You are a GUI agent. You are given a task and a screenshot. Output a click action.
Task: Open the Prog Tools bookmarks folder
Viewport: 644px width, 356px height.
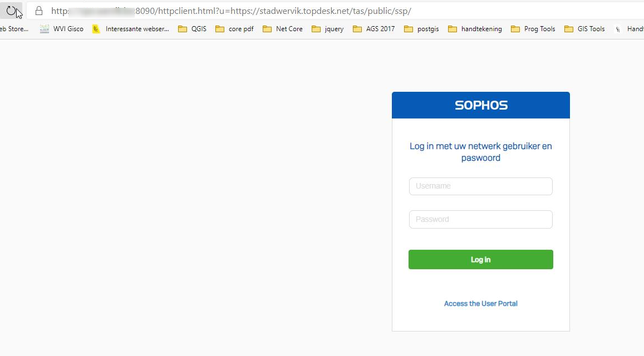coord(533,29)
